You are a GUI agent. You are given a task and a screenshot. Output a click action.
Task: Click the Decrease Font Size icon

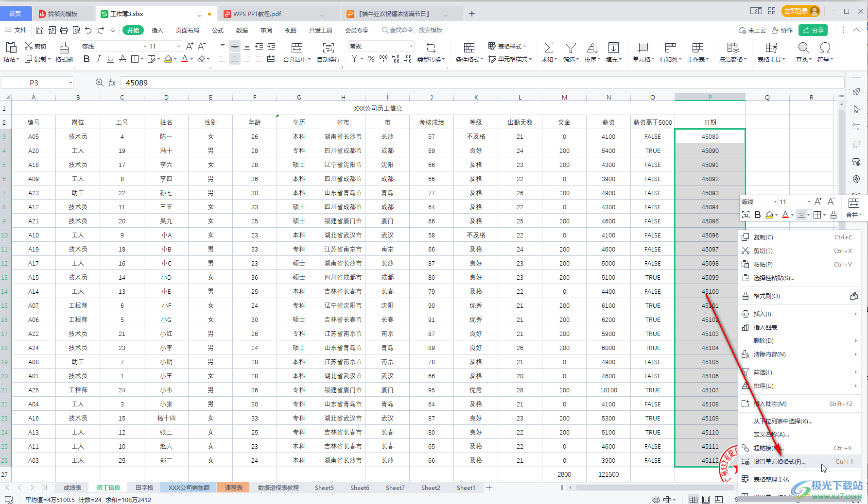tap(202, 46)
